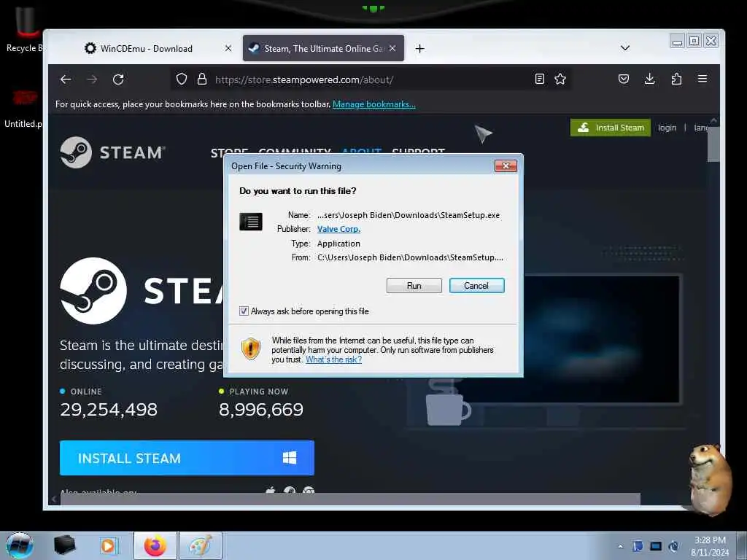Open the What's the risk? link
The height and width of the screenshot is (560, 747).
[x=333, y=359]
